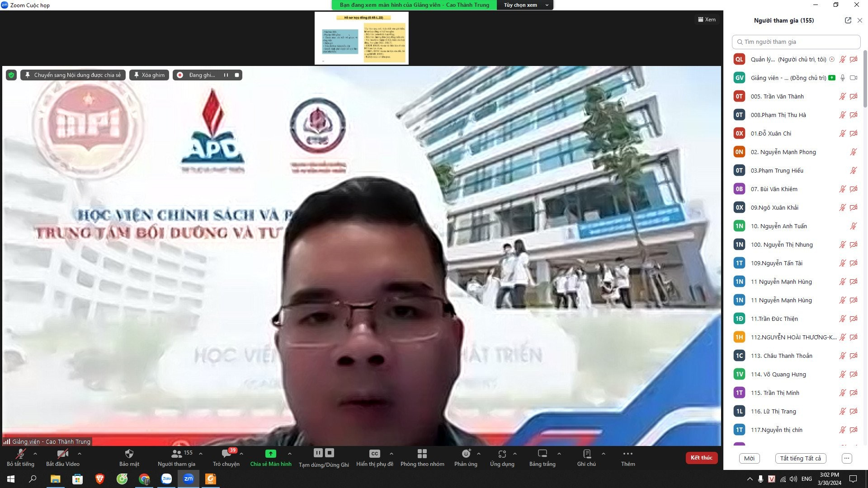Toggle captions with Hiển thị phụ đề

coord(374,454)
